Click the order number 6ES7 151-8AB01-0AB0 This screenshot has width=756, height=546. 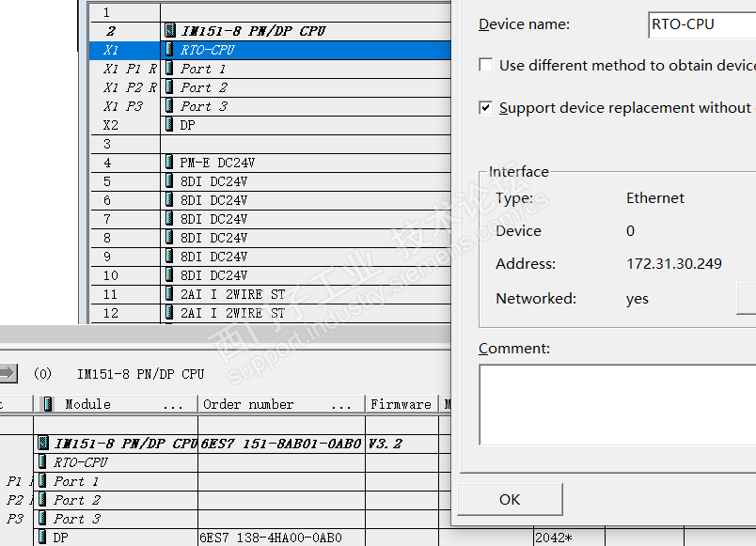point(280,444)
